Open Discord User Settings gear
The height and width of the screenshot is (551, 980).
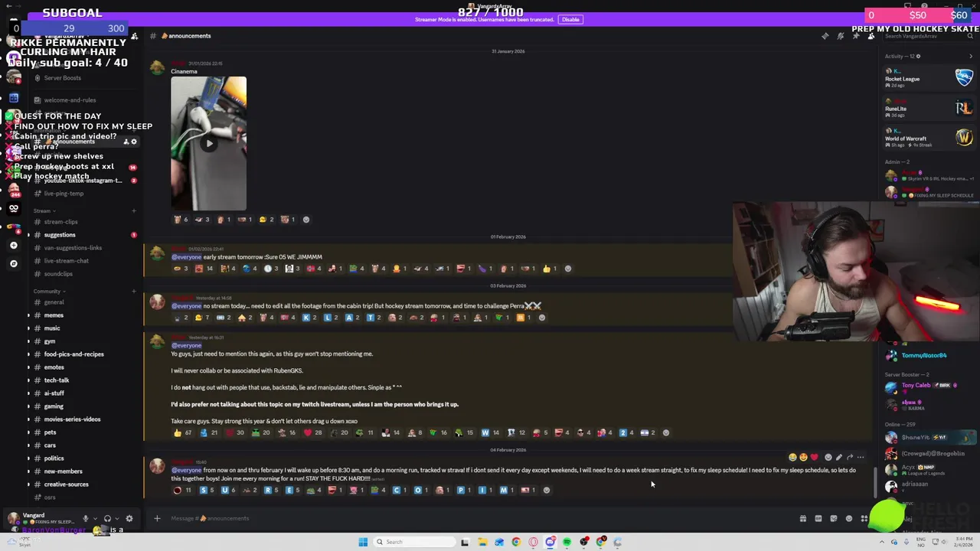click(129, 518)
